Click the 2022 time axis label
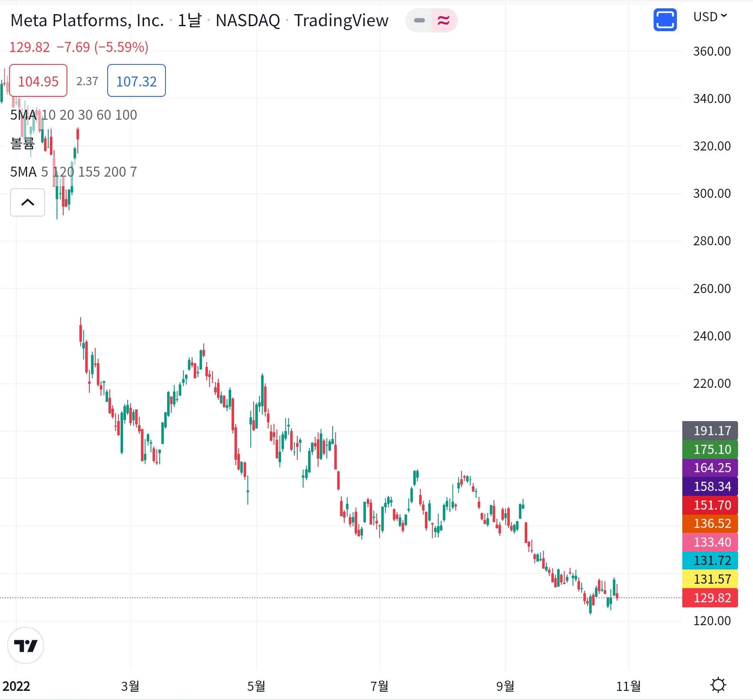 coord(16,686)
